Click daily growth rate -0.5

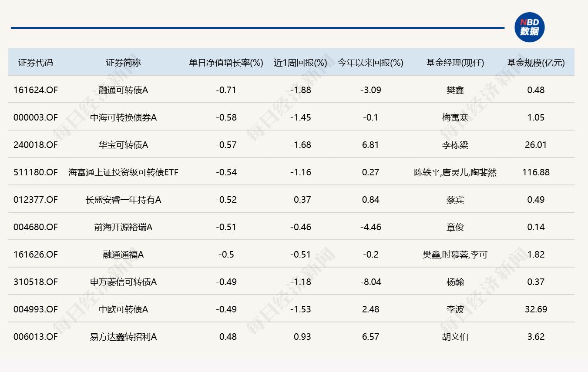coord(226,255)
